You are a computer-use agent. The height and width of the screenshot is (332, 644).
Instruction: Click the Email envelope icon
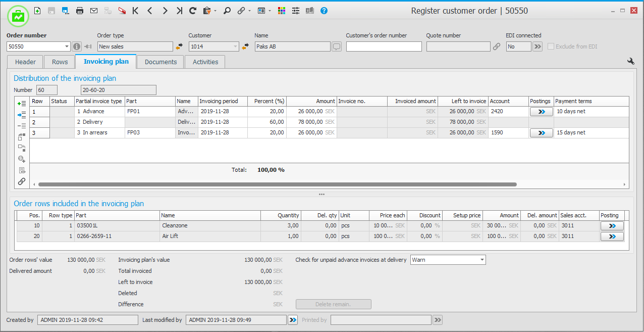pyautogui.click(x=94, y=11)
